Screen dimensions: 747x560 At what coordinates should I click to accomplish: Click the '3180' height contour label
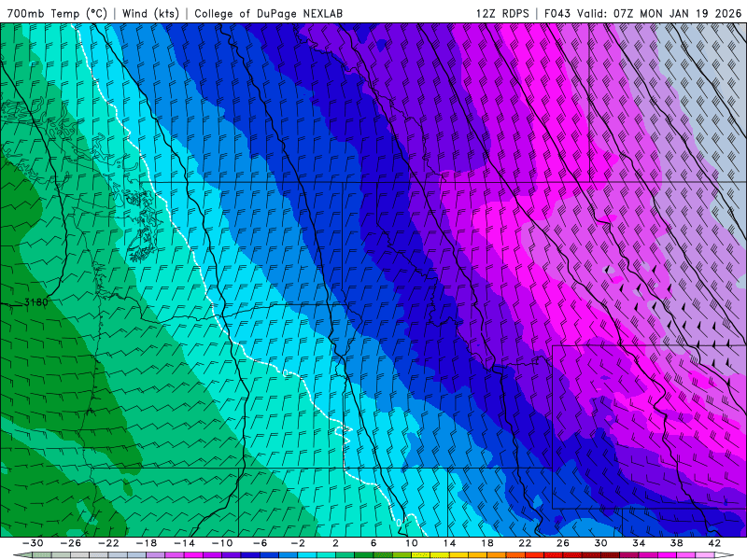click(x=36, y=302)
